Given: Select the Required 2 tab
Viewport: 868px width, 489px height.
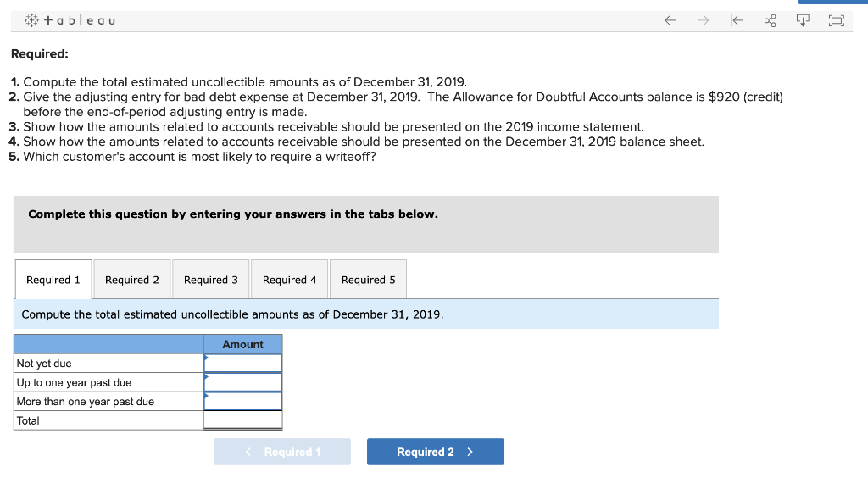Looking at the screenshot, I should [x=131, y=279].
